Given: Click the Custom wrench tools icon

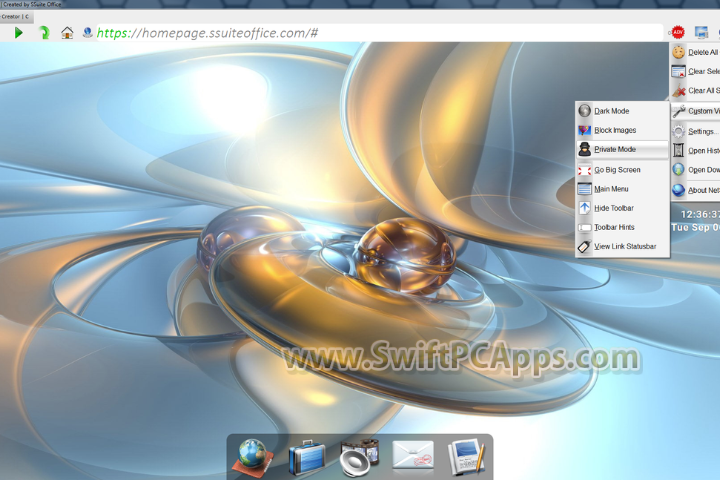Looking at the screenshot, I should [678, 111].
